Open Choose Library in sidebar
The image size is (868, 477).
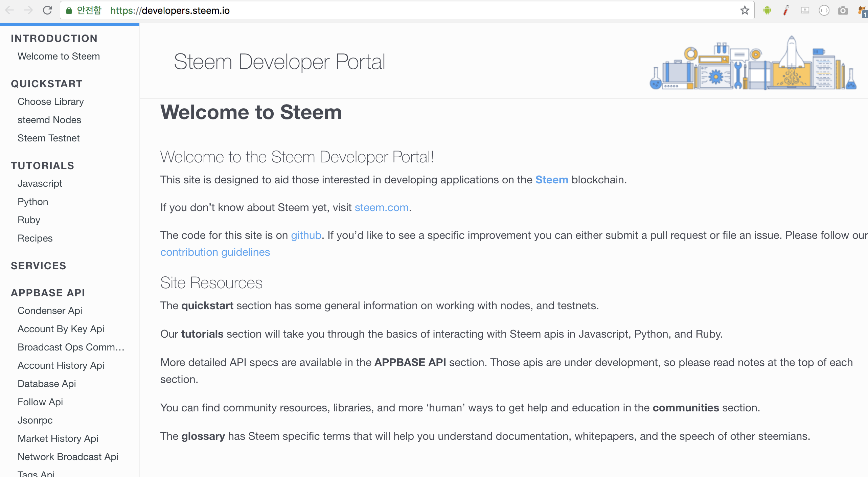[x=51, y=102]
